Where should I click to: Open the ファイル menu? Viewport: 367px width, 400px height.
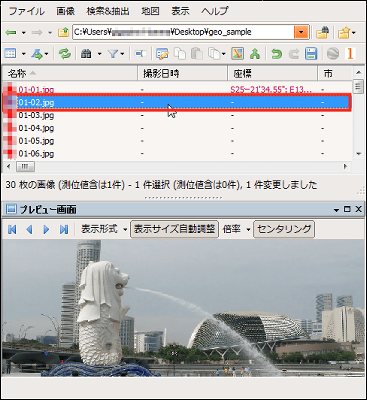(26, 11)
